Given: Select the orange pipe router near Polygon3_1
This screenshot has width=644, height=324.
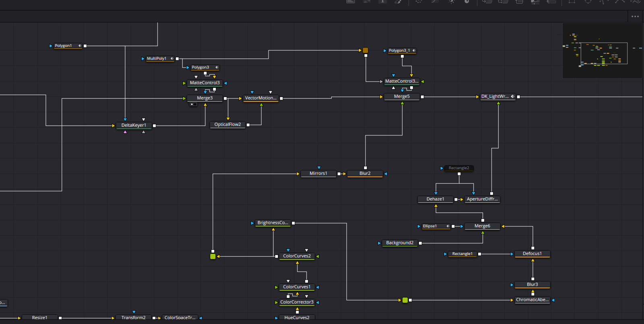Looking at the screenshot, I should coord(365,50).
